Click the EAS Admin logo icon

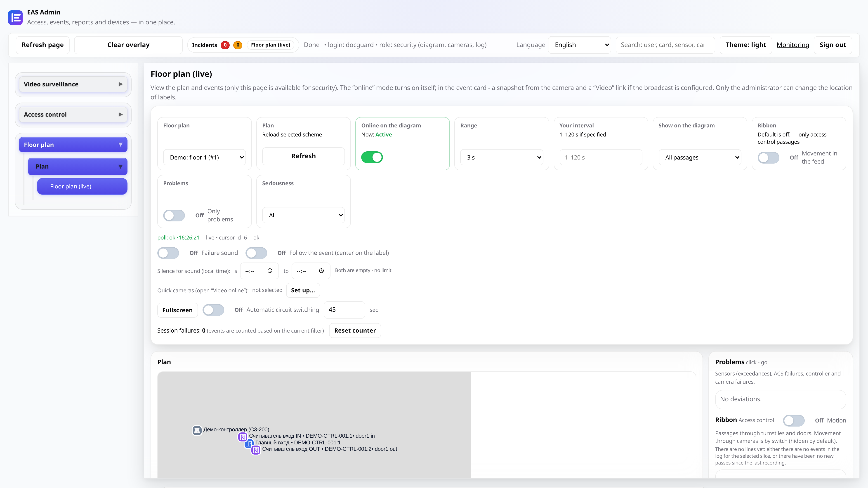pyautogui.click(x=15, y=18)
